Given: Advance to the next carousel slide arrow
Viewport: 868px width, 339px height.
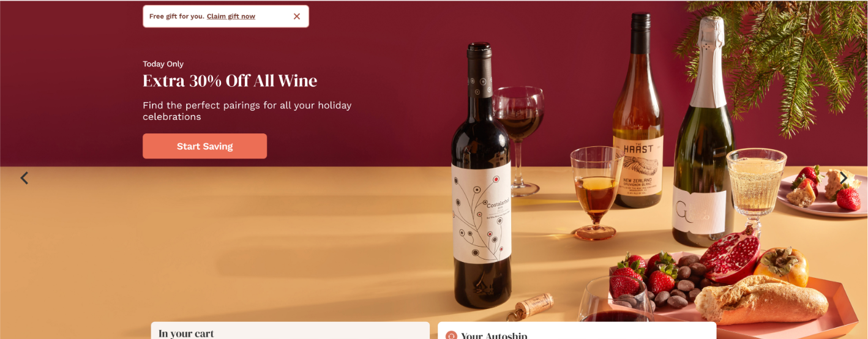Looking at the screenshot, I should pos(844,178).
